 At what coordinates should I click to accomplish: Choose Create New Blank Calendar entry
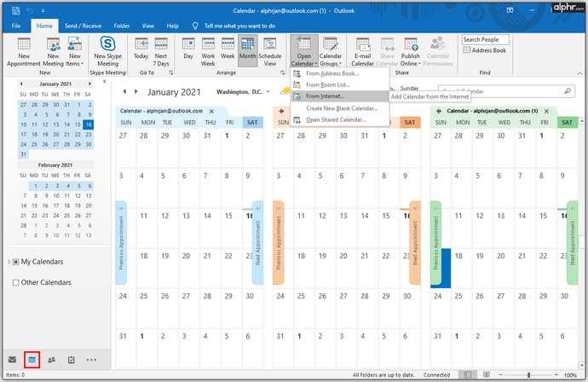pyautogui.click(x=339, y=108)
